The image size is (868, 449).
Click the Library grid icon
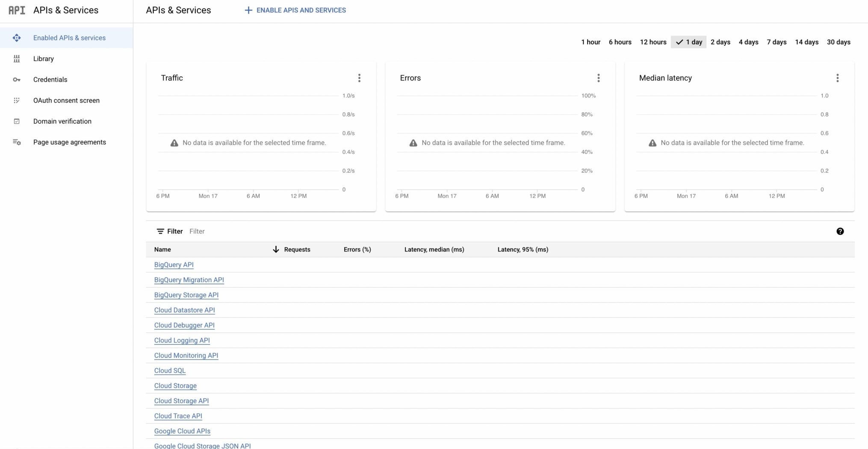point(17,59)
